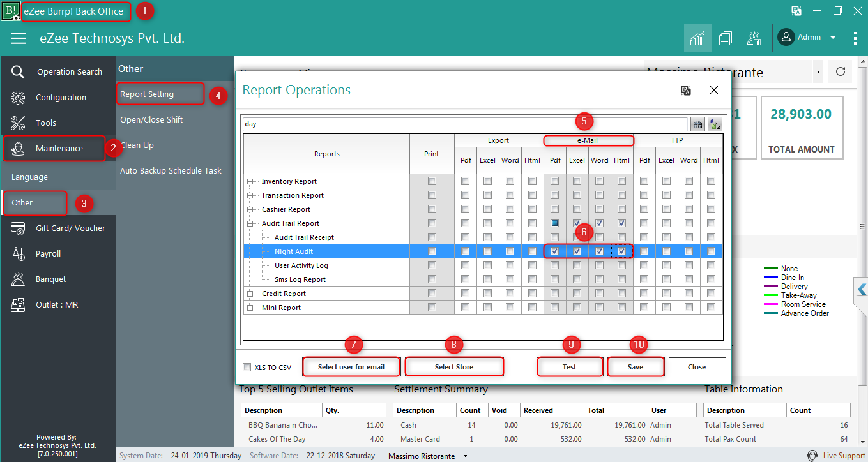Open the Admin user menu

click(807, 37)
